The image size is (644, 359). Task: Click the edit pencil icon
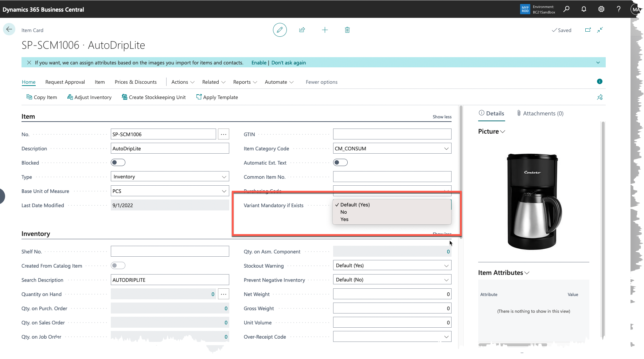point(280,30)
